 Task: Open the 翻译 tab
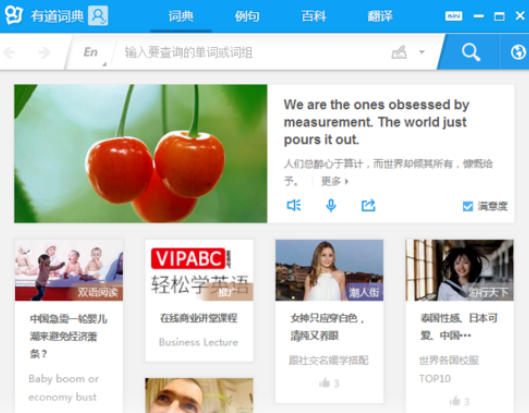click(380, 16)
